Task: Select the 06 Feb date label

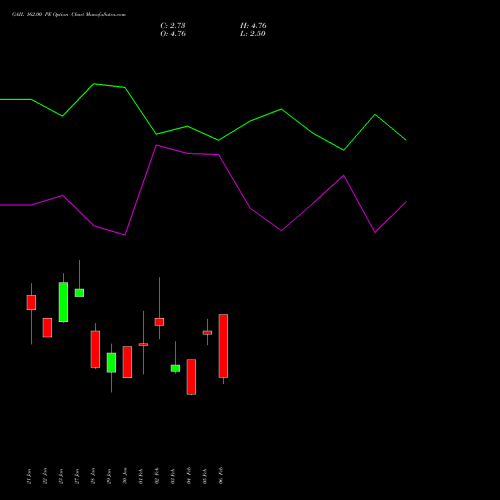Action: [221, 476]
